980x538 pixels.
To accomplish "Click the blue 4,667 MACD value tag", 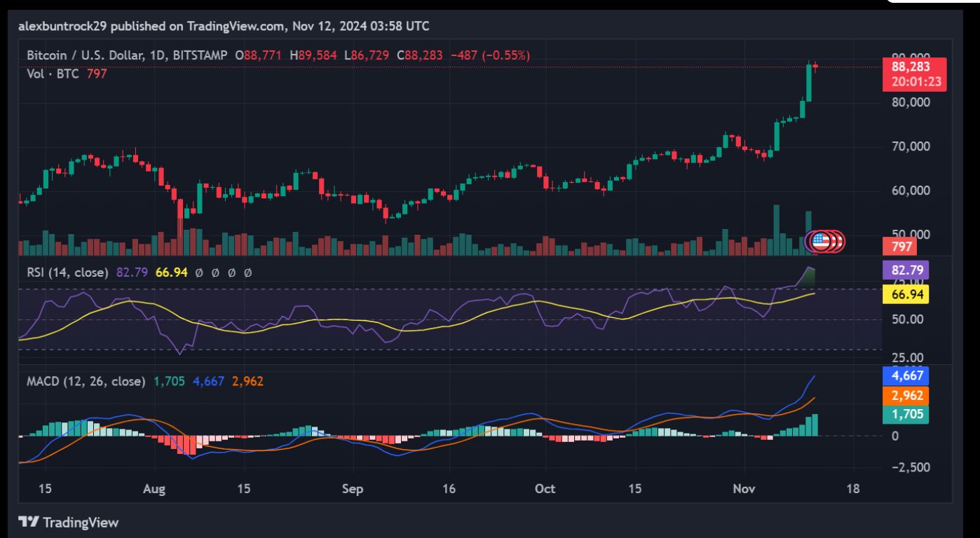I will (911, 375).
